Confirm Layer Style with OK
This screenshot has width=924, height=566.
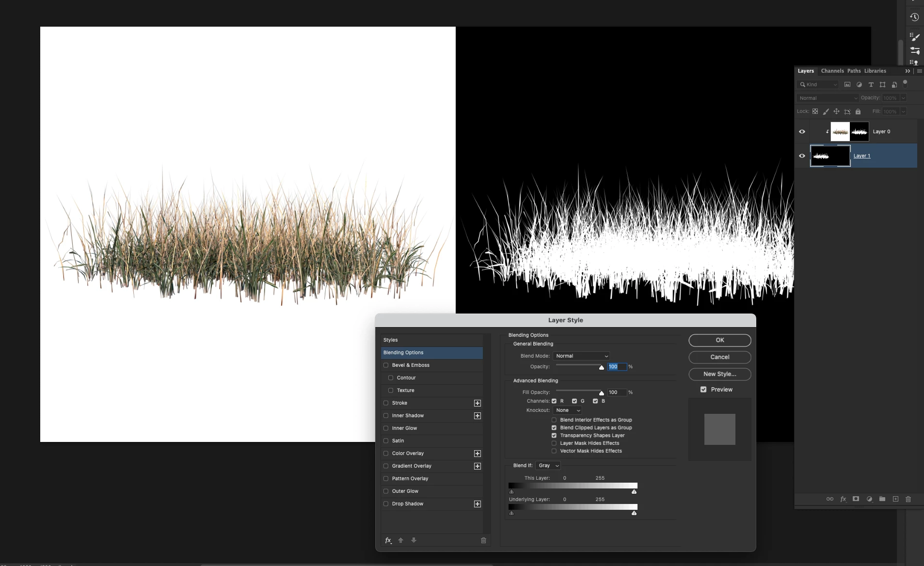(x=720, y=340)
